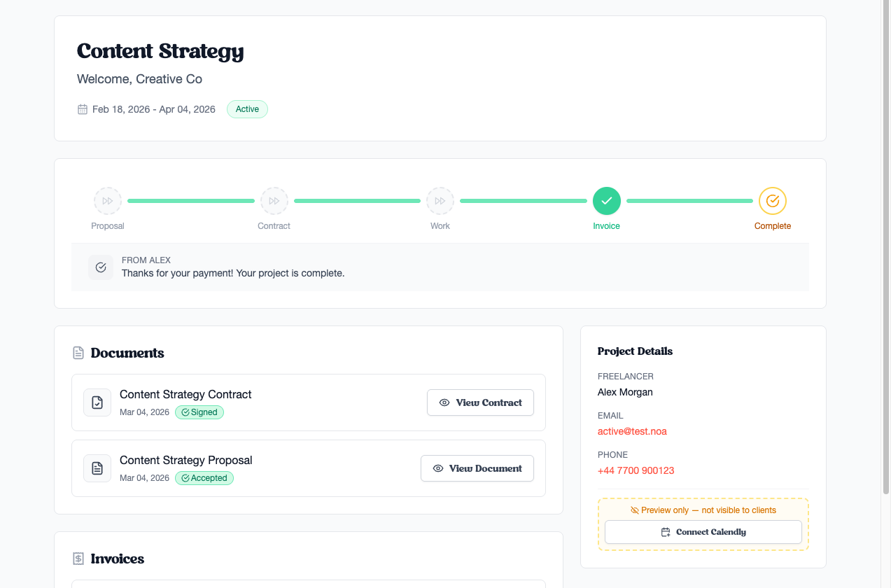Click the Documents section header icon
The width and height of the screenshot is (891, 588).
coord(78,353)
